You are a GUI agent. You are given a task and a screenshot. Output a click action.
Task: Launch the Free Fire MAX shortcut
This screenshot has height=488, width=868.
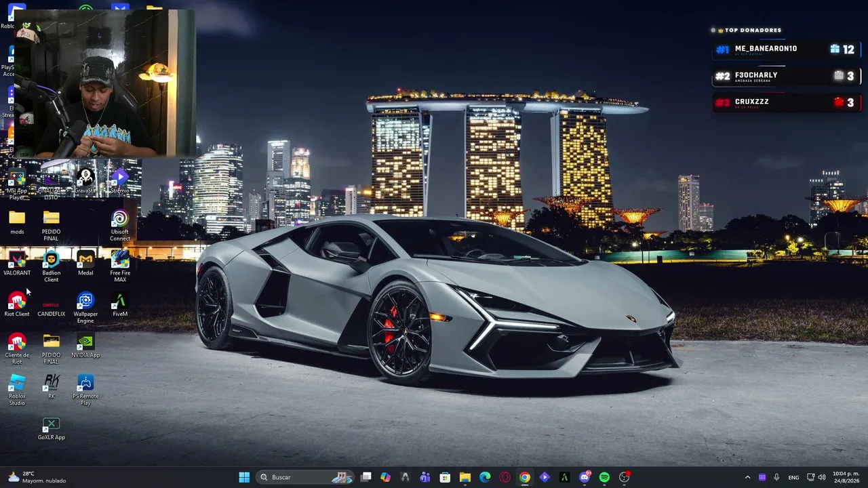point(120,267)
